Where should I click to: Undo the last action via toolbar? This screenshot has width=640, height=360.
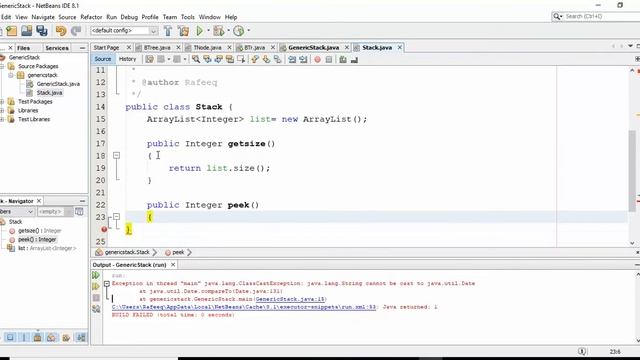click(x=61, y=31)
